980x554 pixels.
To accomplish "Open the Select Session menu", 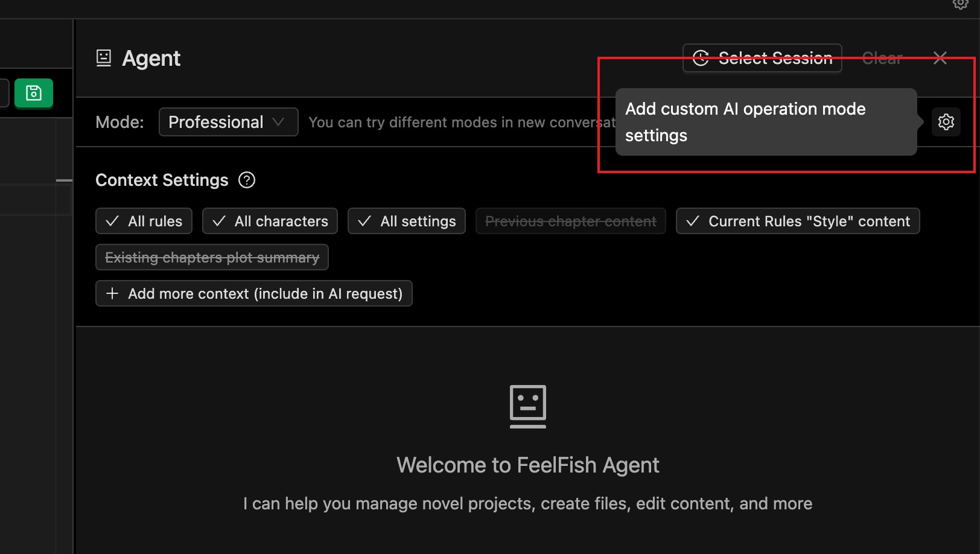I will pyautogui.click(x=762, y=58).
